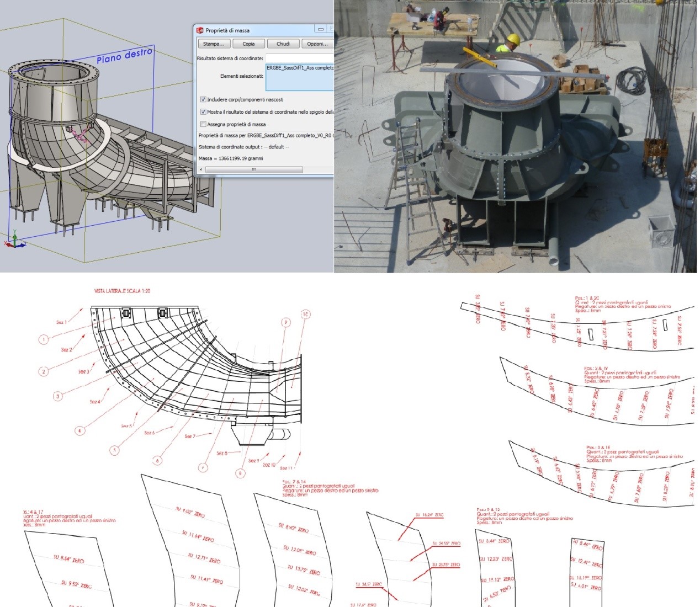This screenshot has height=607, width=700.
Task: Minimize the Proprietà di massa dialog
Action: (321, 29)
